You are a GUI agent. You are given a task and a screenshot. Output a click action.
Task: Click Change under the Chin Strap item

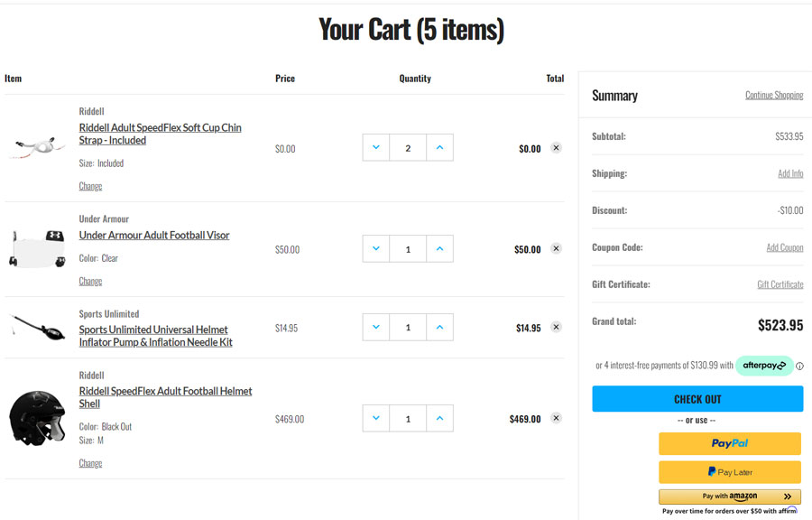click(90, 186)
